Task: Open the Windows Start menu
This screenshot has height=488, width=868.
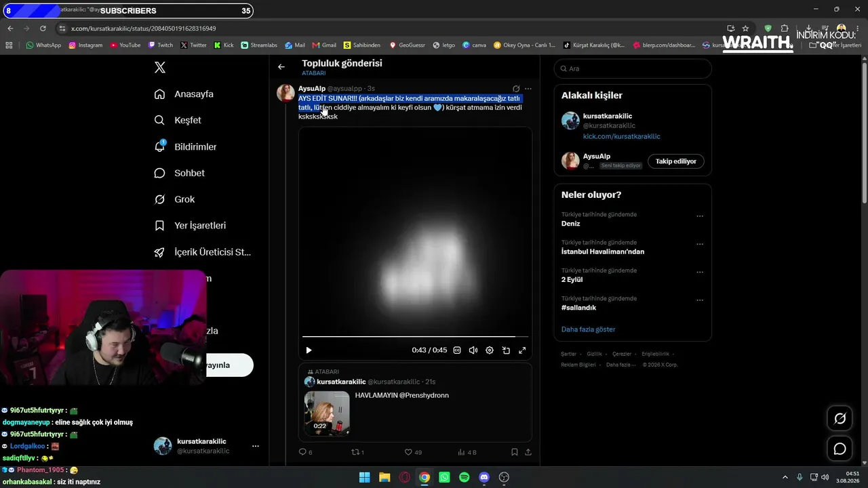Action: (x=364, y=477)
